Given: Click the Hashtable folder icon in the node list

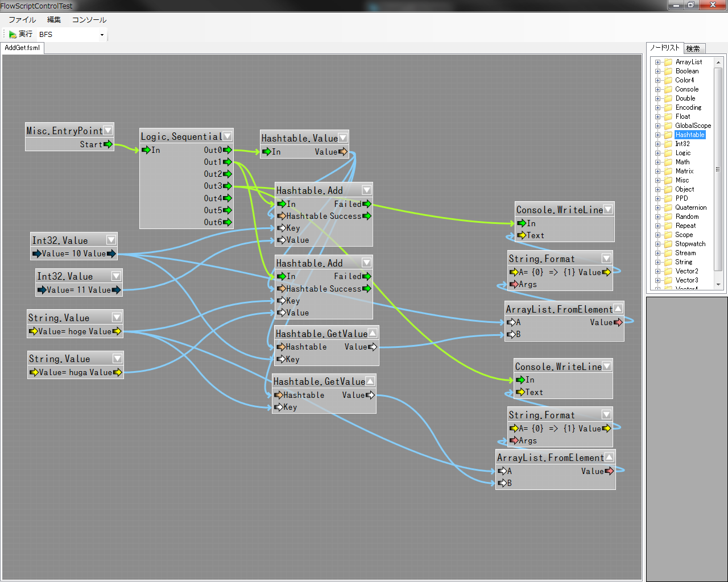Looking at the screenshot, I should tap(668, 135).
